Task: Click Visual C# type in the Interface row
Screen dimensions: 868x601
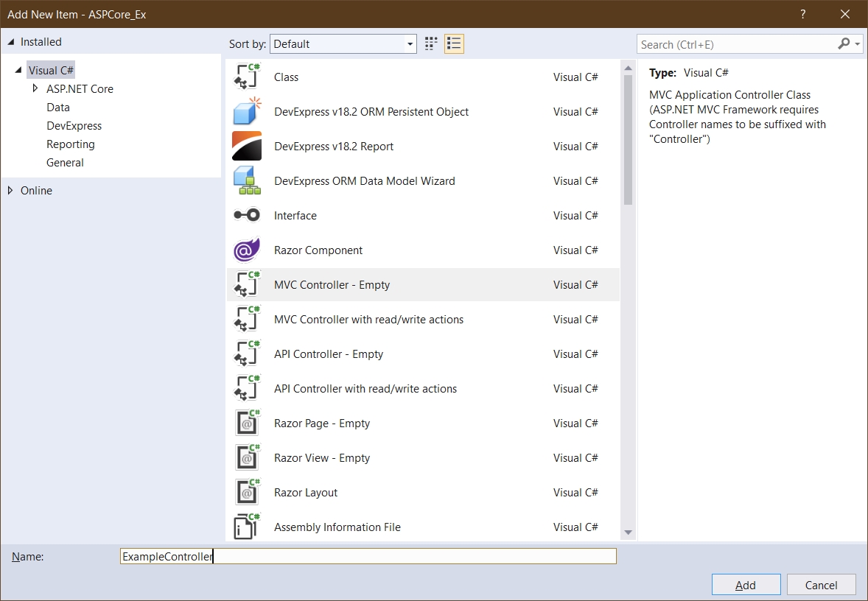Action: (x=575, y=215)
